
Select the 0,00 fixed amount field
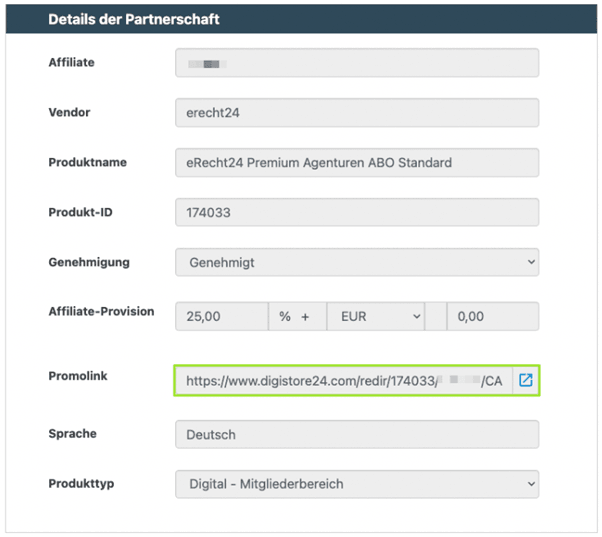(x=493, y=316)
